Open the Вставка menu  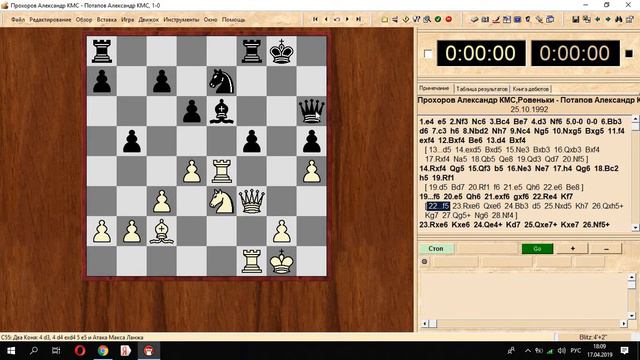pyautogui.click(x=107, y=20)
